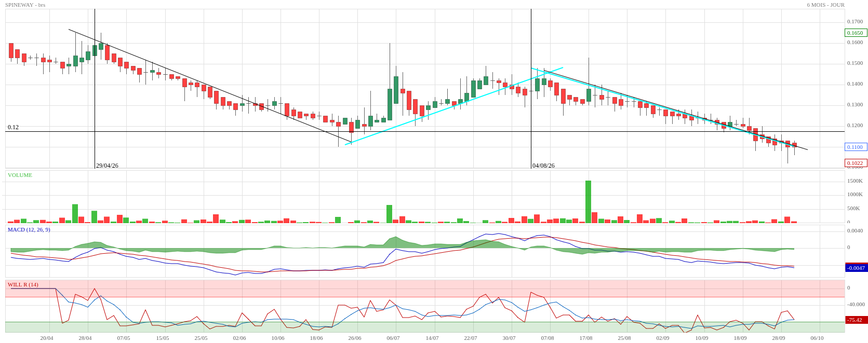
Task: Click the SPINEWAY - brs chart title
Action: (25, 5)
